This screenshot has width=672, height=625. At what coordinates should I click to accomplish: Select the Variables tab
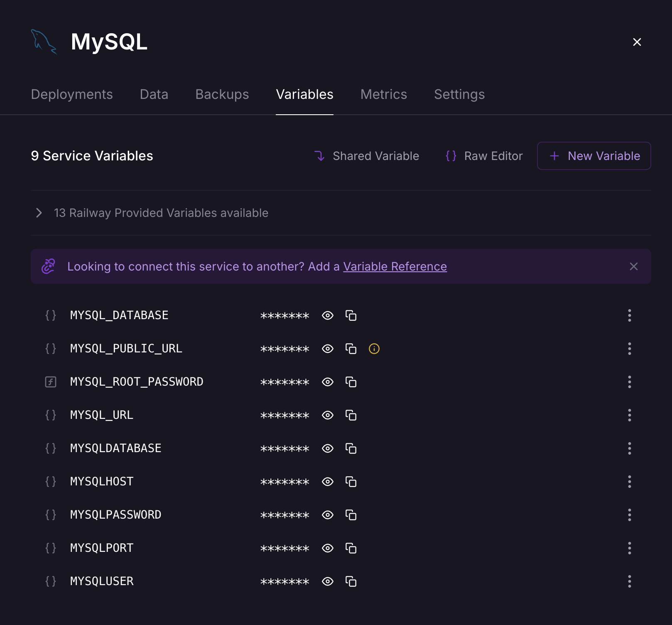tap(304, 94)
